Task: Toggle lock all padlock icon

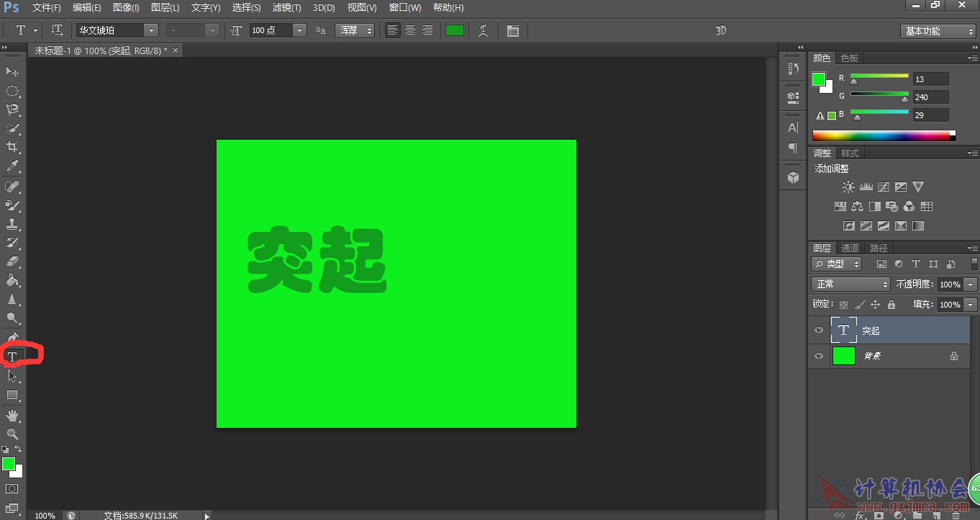Action: tap(891, 305)
